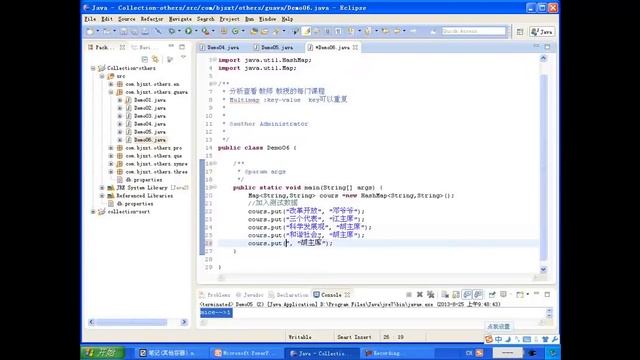The image size is (640, 360).
Task: Open the Refactor menu
Action: point(152,19)
